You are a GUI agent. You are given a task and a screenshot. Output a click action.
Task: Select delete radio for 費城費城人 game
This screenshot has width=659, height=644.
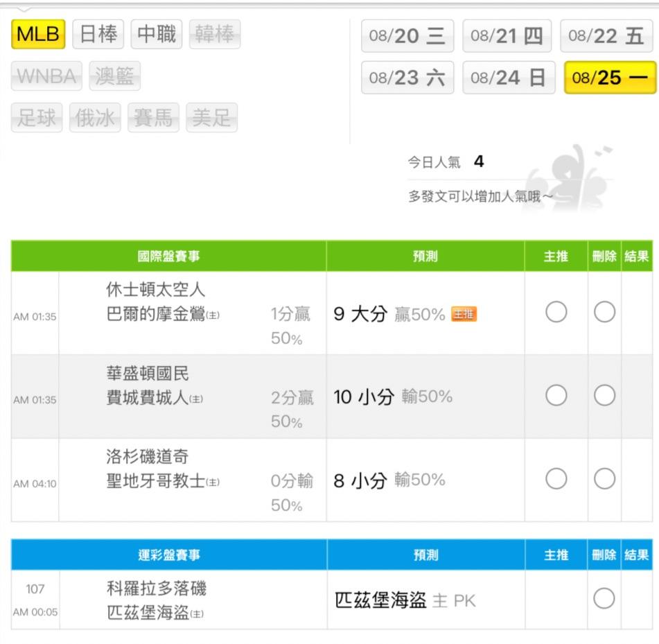604,396
